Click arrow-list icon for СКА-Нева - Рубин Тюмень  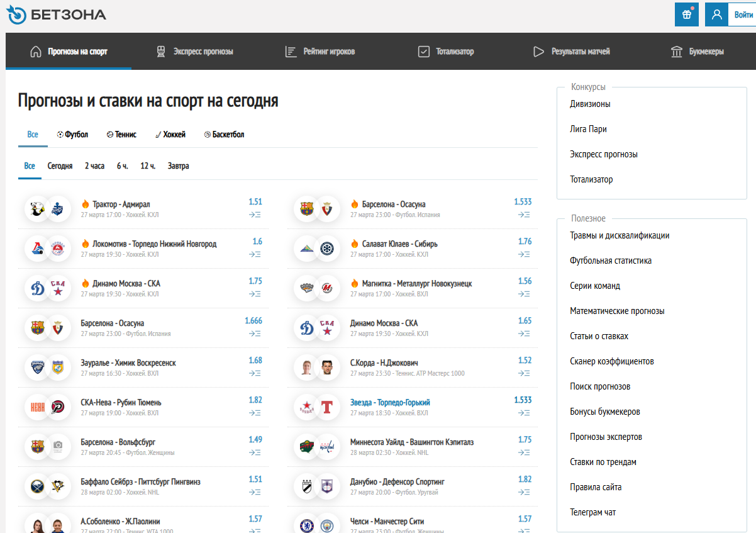click(255, 413)
